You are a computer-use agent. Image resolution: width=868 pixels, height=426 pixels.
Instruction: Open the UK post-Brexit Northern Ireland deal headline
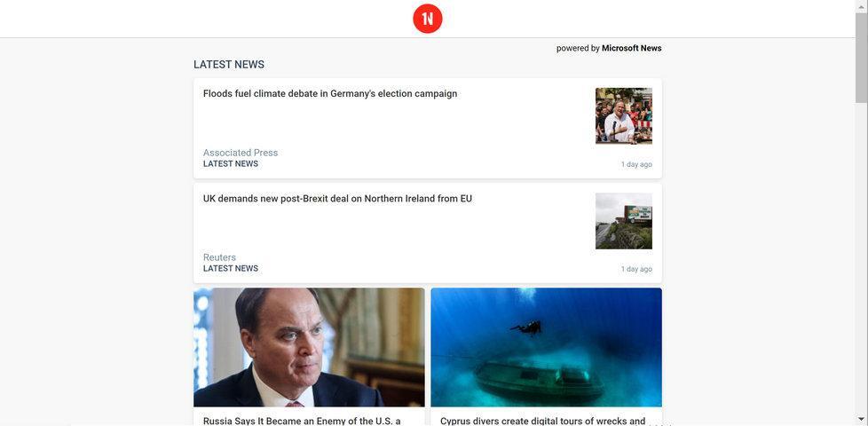[337, 199]
